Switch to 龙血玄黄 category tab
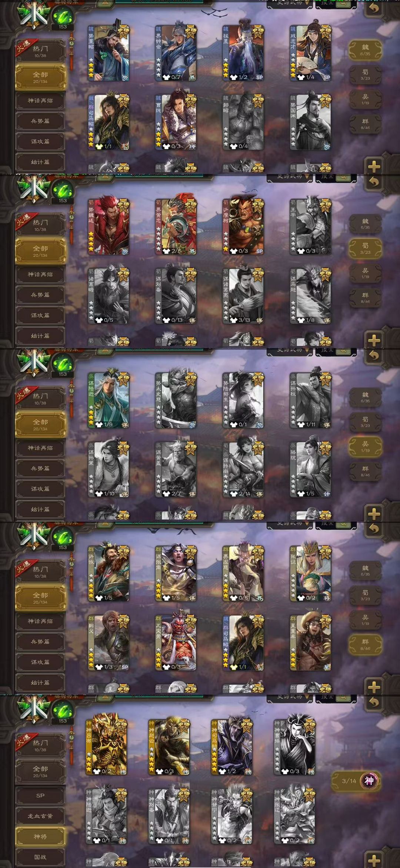Viewport: 400px width, 868px height. (40, 816)
